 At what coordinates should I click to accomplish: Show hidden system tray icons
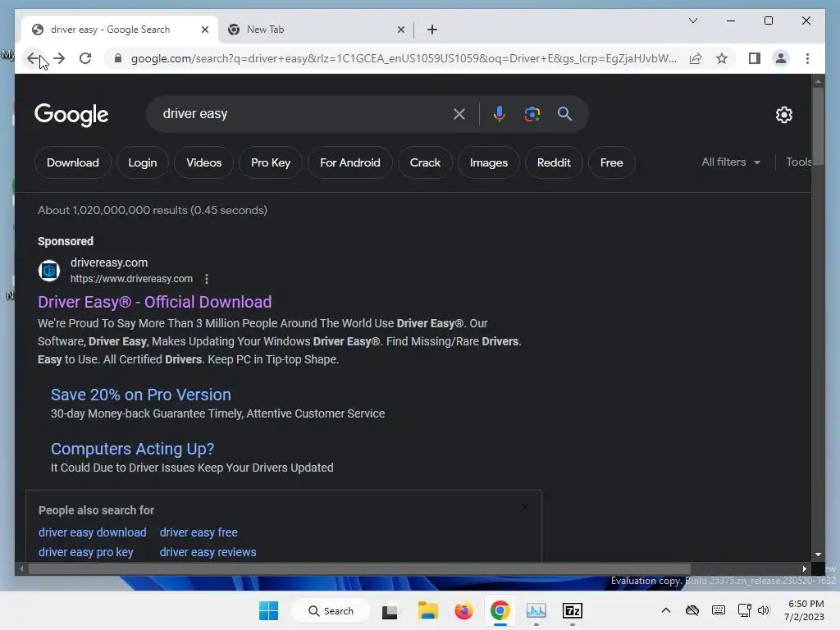pos(666,610)
